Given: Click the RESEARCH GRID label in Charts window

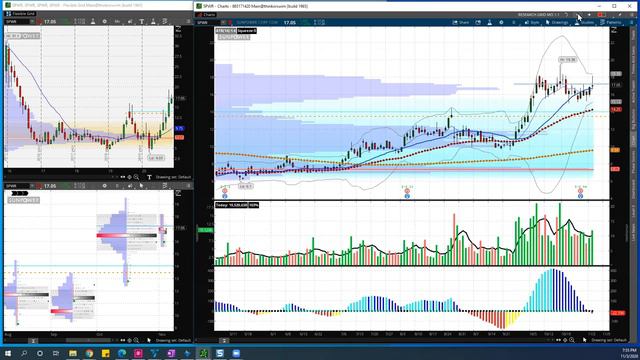Looking at the screenshot, I should [x=538, y=15].
